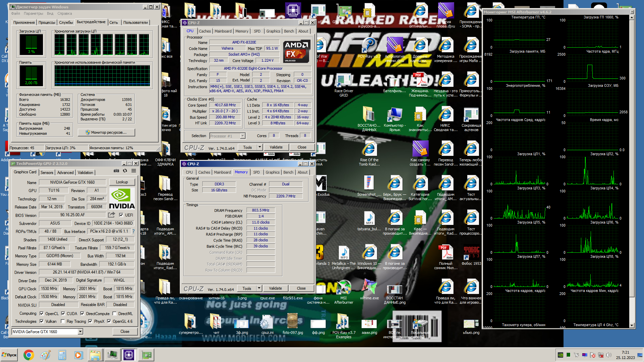Open Processor #1 selection dropdown
Screen dimensions: 644x362
click(243, 136)
